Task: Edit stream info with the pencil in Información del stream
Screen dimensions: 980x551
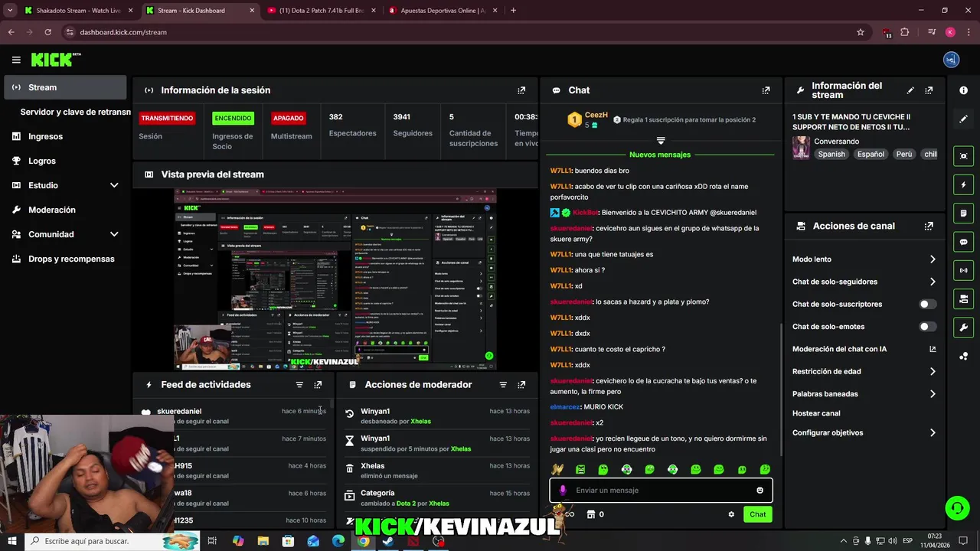Action: click(910, 90)
